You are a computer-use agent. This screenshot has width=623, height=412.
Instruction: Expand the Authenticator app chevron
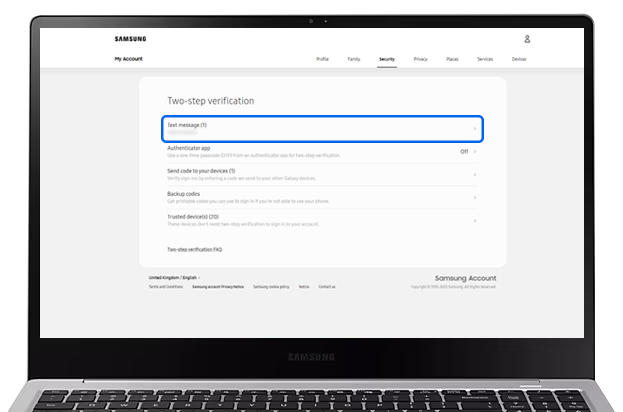pos(475,151)
